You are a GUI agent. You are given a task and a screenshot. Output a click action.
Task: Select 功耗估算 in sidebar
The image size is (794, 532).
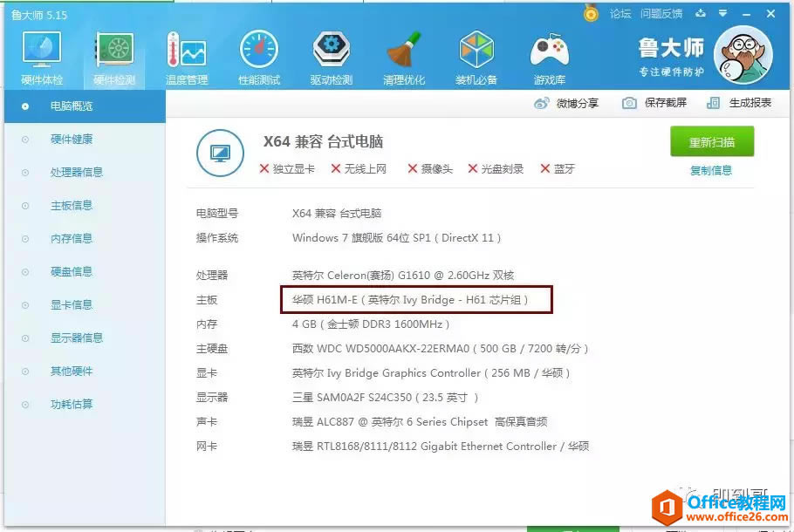click(x=85, y=405)
